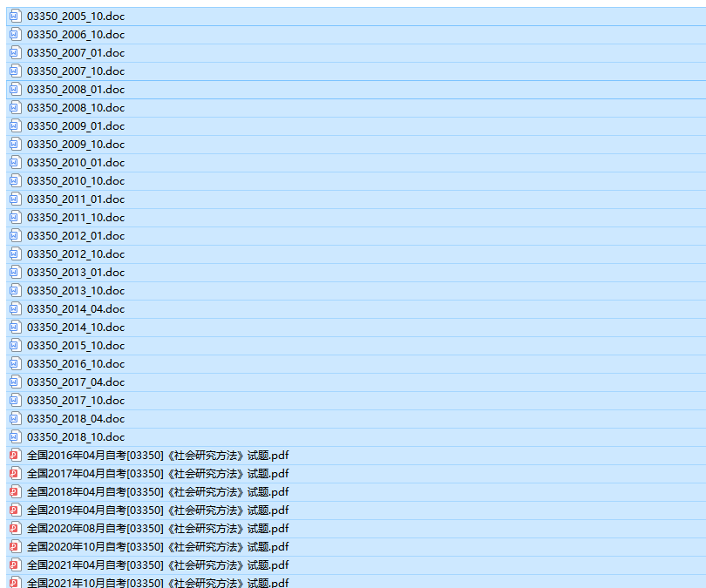Select file name 03350_2013_01.doc
Image resolution: width=706 pixels, height=588 pixels.
[x=76, y=273]
